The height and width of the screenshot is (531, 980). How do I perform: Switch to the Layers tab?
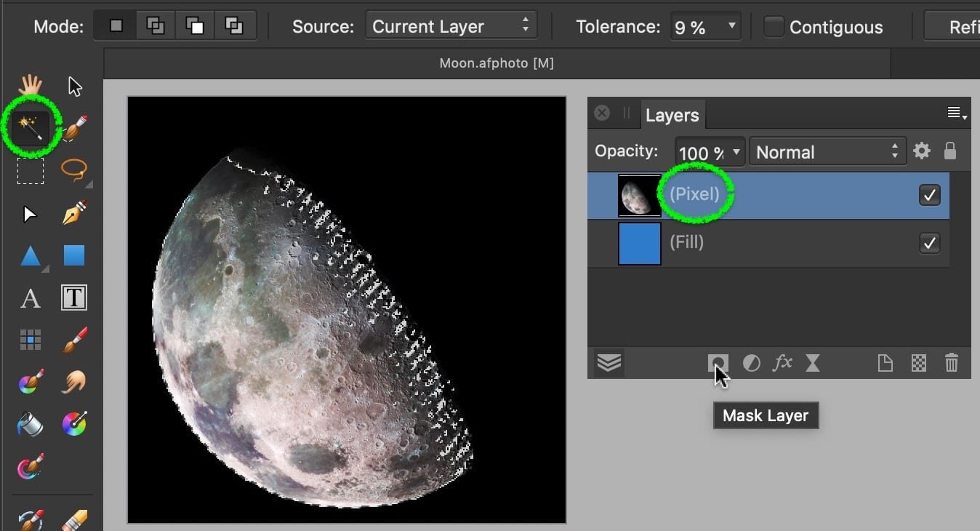672,116
